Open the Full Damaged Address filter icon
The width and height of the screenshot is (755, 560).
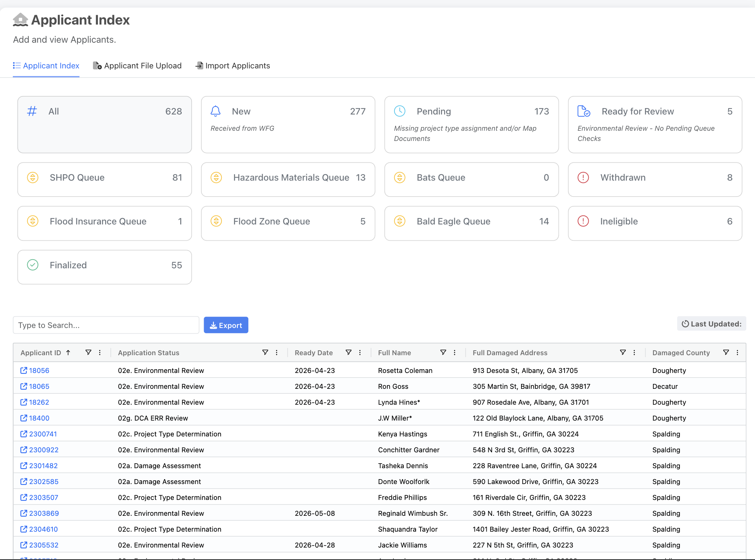pyautogui.click(x=623, y=353)
